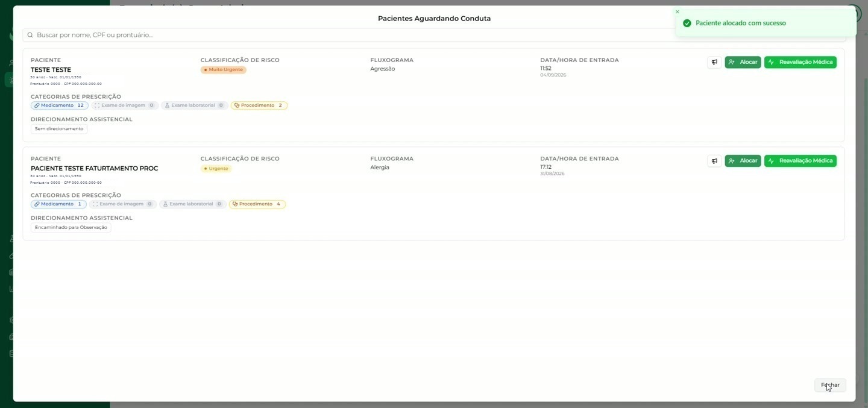The height and width of the screenshot is (408, 868).
Task: Select TESTE TESTE's Exame laboratorial chip
Action: point(194,105)
